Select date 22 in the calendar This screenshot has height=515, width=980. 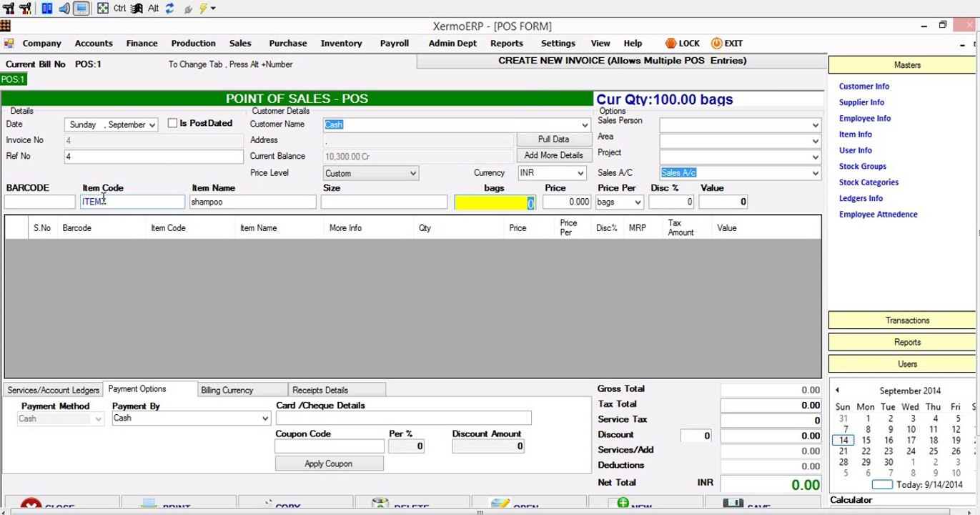866,451
